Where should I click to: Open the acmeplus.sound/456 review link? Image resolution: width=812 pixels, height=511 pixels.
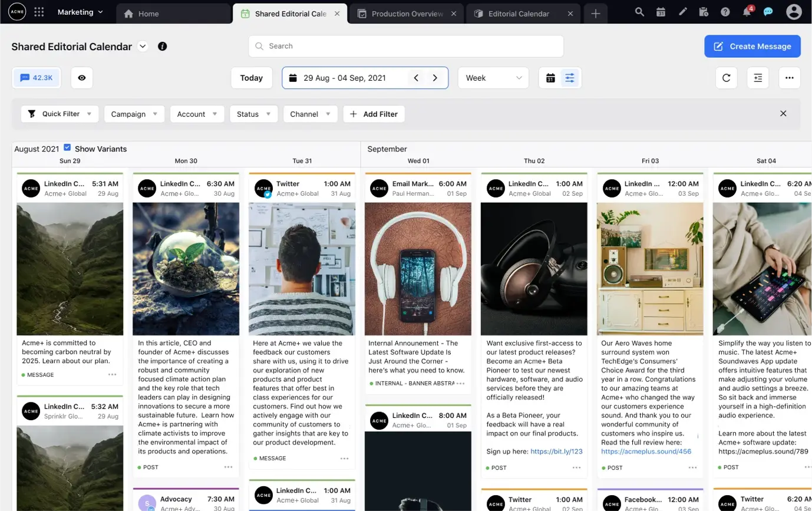tap(646, 451)
